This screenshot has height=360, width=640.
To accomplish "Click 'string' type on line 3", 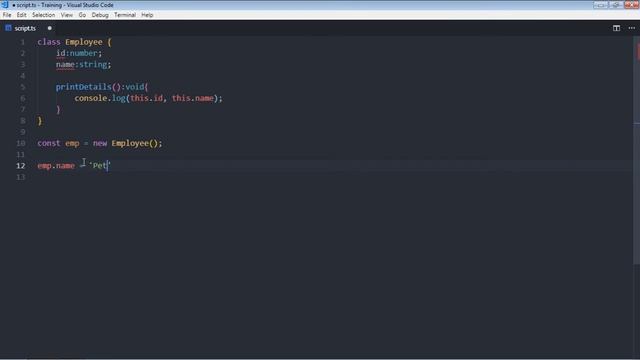I will tap(93, 64).
